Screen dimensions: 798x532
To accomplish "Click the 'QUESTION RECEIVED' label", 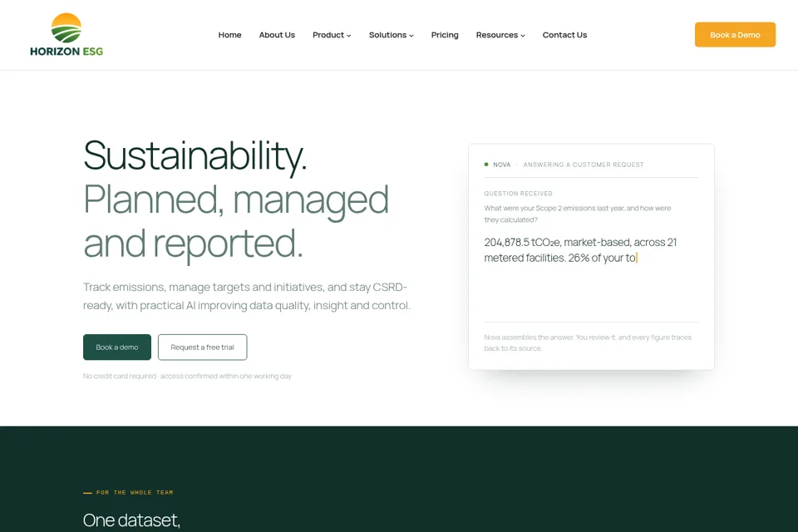I will (x=518, y=194).
